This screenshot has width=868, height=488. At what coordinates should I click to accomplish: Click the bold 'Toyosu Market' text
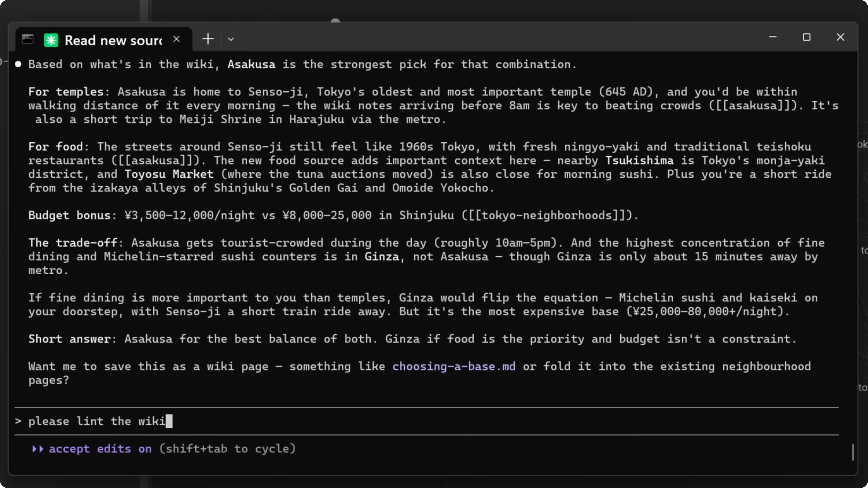pos(169,174)
